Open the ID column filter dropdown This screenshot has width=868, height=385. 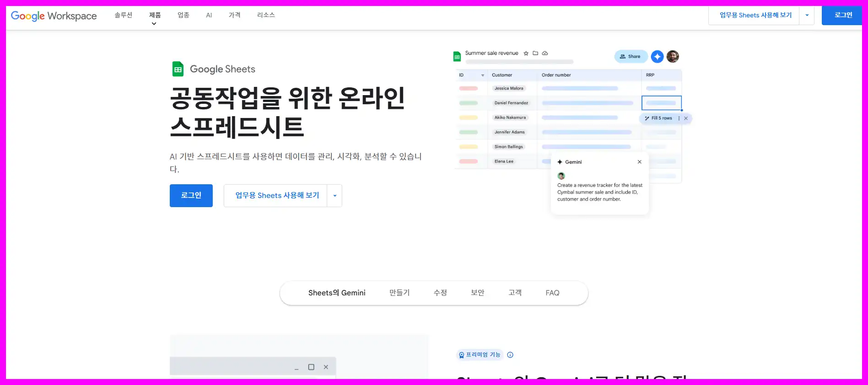[x=483, y=75]
